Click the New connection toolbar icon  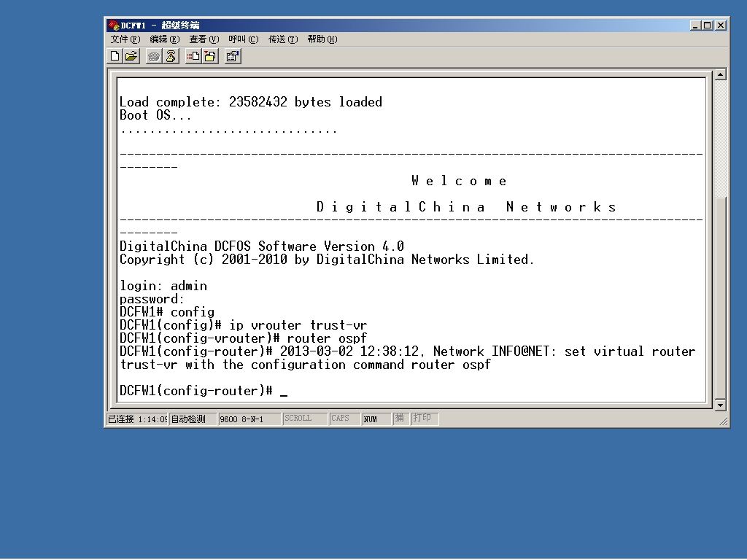click(115, 56)
